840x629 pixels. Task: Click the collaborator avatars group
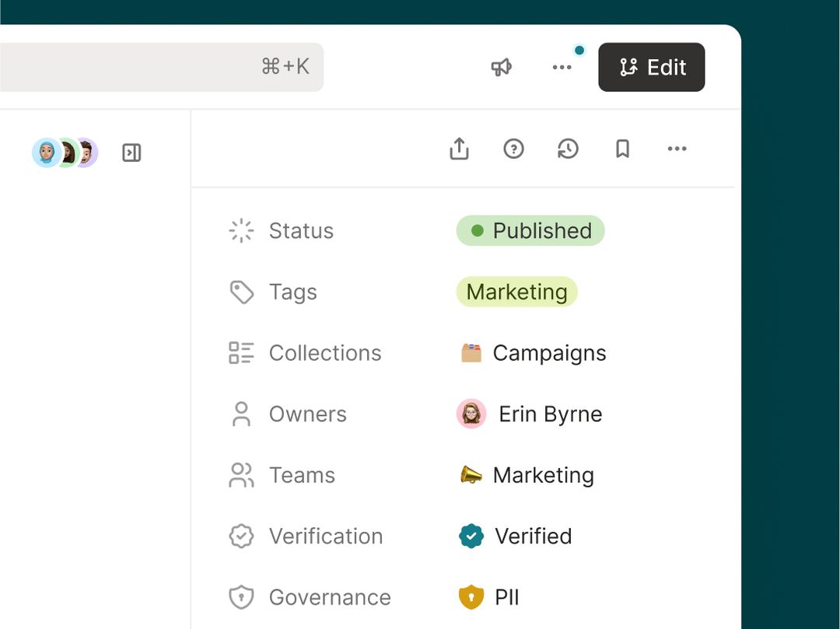65,153
